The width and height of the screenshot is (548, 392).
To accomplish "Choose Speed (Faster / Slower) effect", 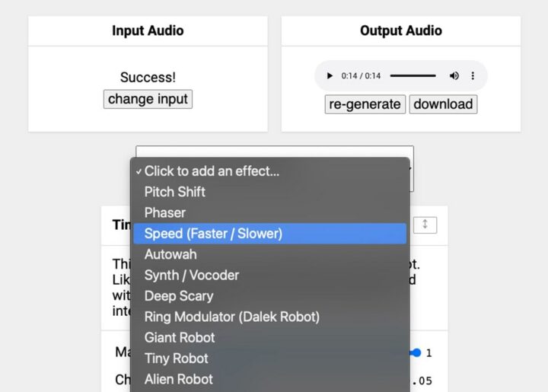I will (213, 234).
